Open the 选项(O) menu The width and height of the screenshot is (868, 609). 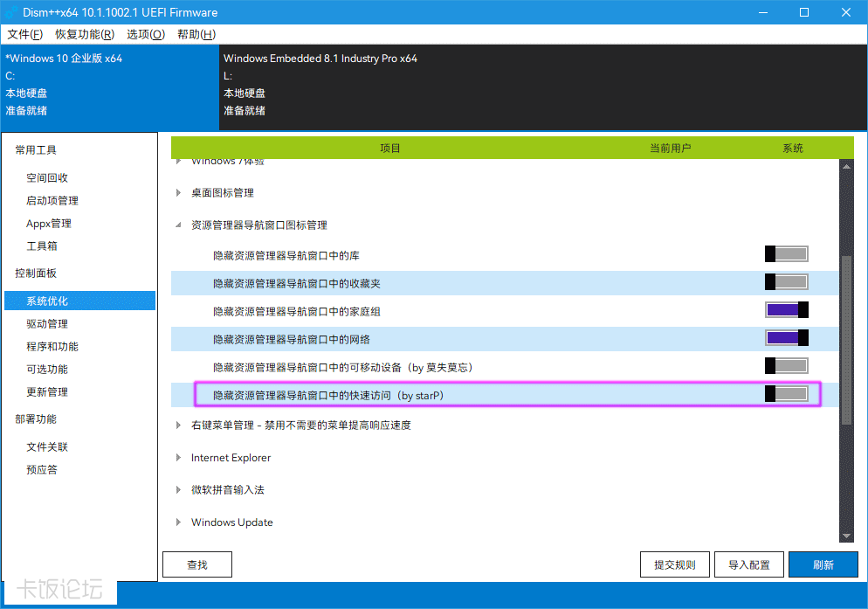(145, 34)
